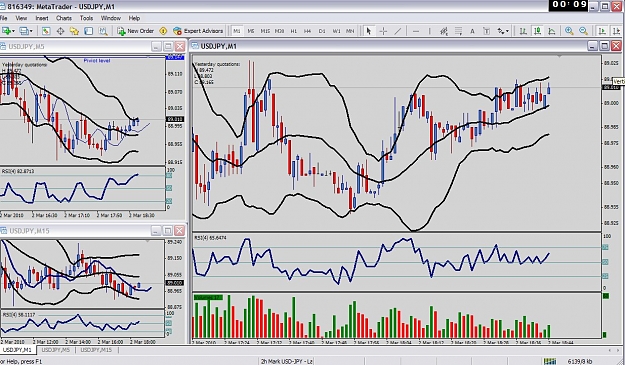The height and width of the screenshot is (365, 625).
Task: Open the Terminal panel icon
Action: [88, 31]
